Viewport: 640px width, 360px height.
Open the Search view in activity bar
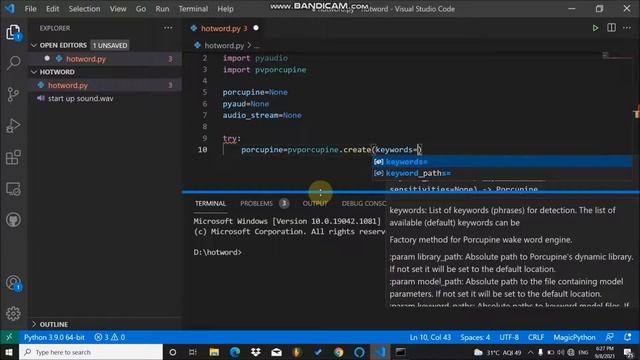click(13, 63)
